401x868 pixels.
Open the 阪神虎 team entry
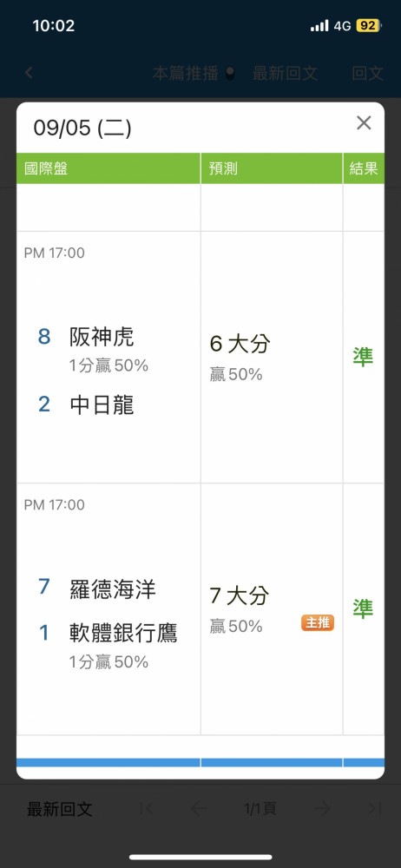pos(102,337)
